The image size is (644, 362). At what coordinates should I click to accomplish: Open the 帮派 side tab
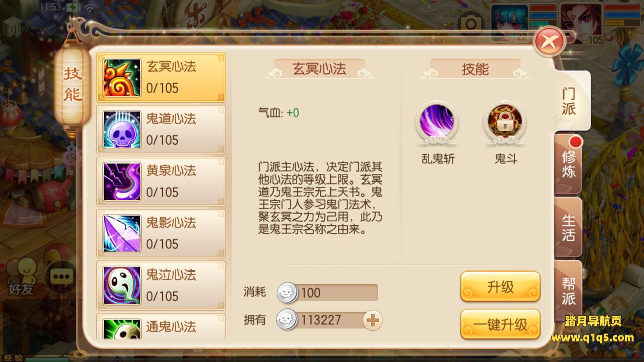(x=569, y=291)
